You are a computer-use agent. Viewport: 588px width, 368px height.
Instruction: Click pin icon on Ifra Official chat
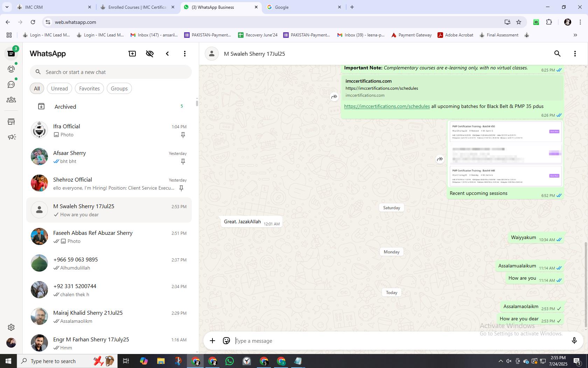[183, 135]
